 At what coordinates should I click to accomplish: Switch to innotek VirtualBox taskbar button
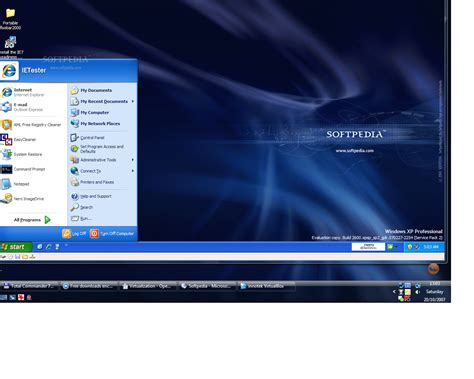coord(267,286)
